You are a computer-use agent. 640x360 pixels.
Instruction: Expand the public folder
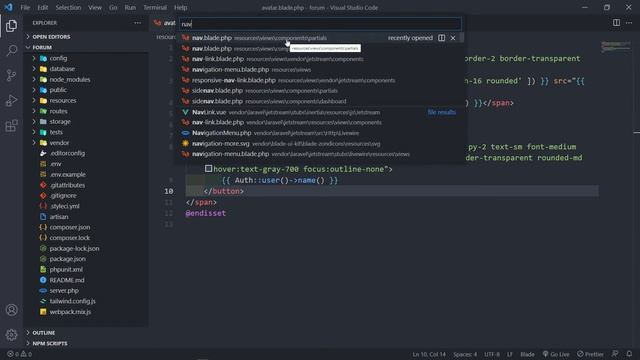(x=86, y=90)
